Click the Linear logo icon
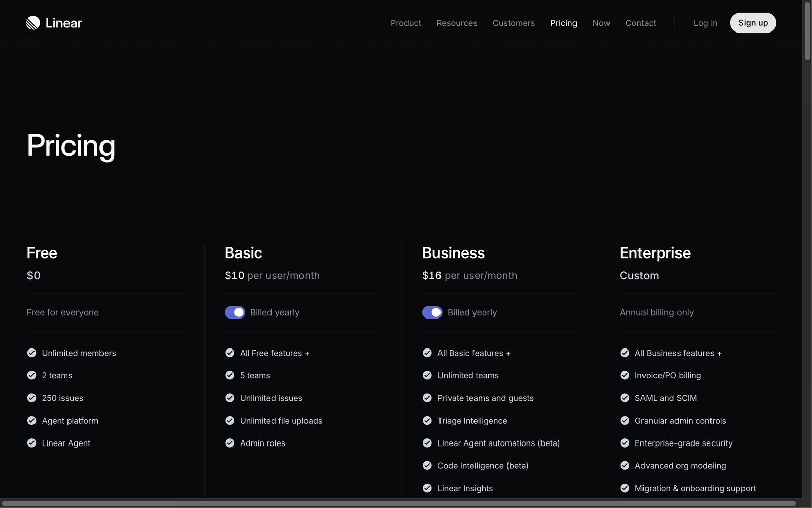The image size is (812, 508). [x=33, y=23]
